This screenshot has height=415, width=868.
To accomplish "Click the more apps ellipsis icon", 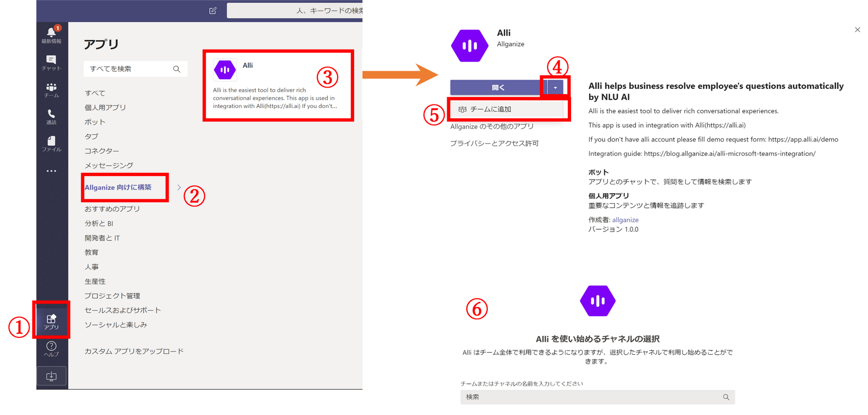I will (x=51, y=171).
